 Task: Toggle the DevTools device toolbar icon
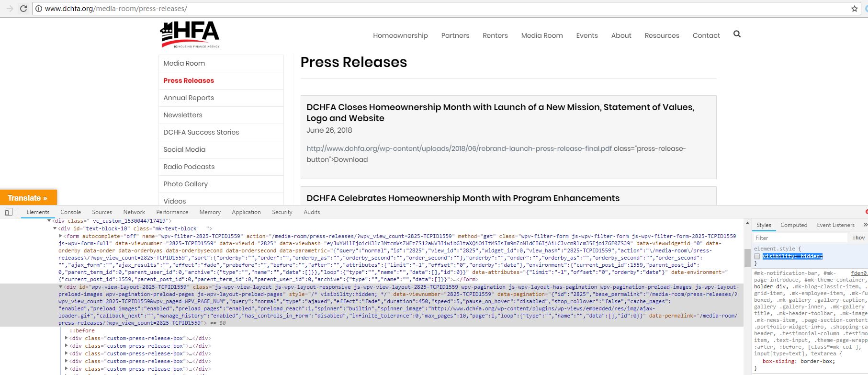click(x=9, y=212)
